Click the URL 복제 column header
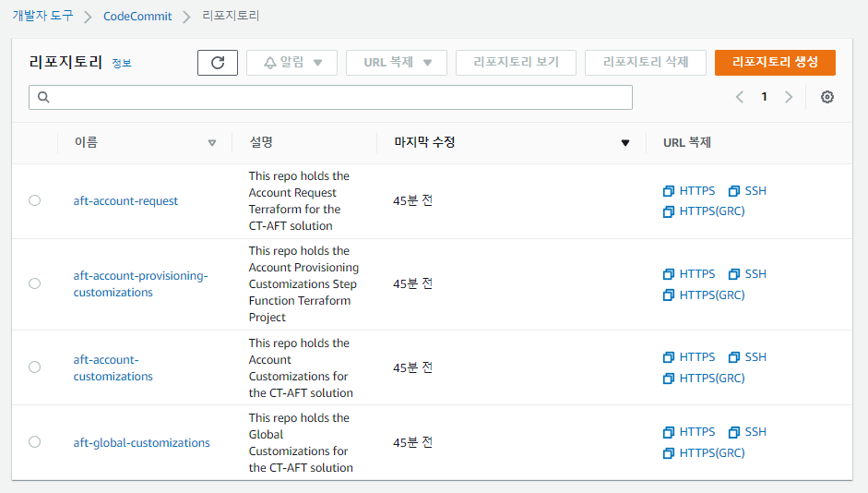 click(x=687, y=142)
